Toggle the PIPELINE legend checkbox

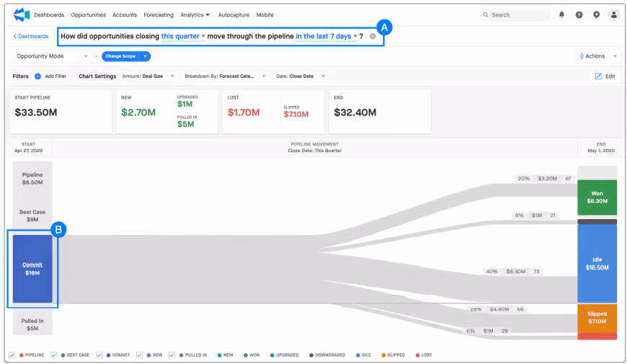click(x=12, y=355)
